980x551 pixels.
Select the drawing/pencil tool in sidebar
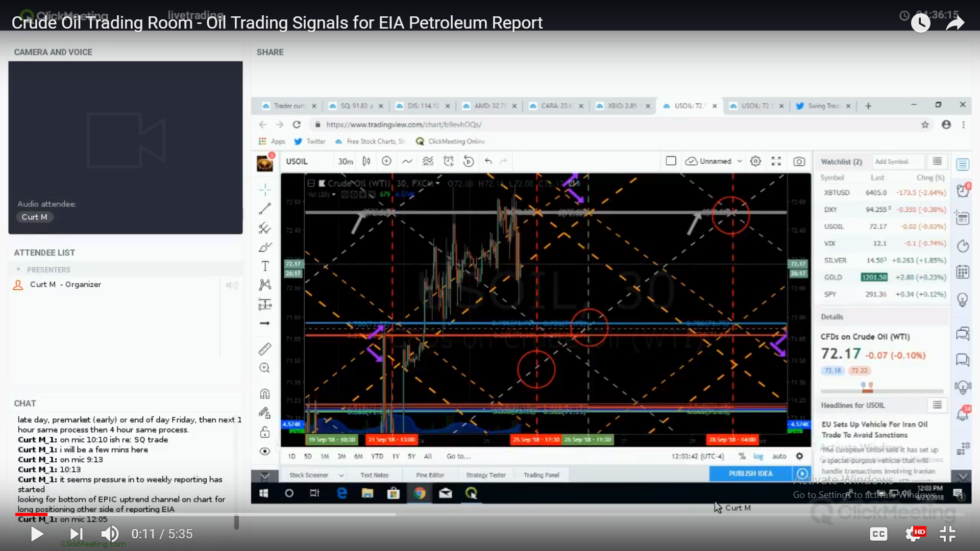264,246
